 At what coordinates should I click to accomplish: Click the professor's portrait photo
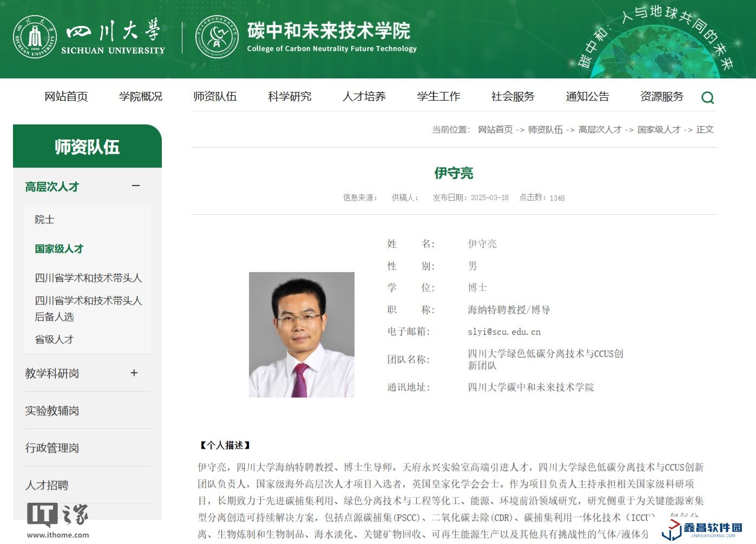301,335
